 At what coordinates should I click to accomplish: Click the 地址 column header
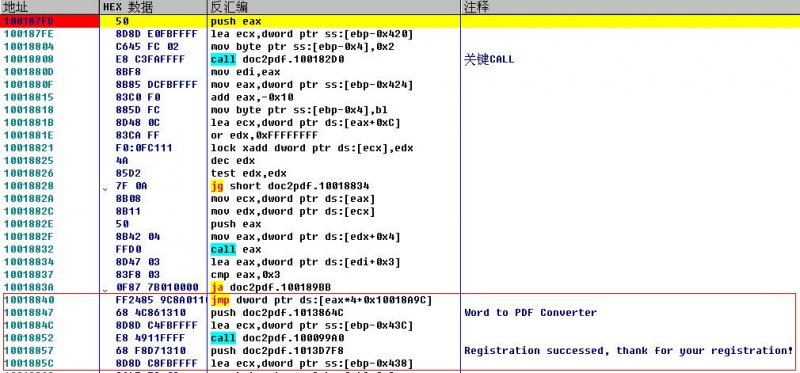[49, 7]
